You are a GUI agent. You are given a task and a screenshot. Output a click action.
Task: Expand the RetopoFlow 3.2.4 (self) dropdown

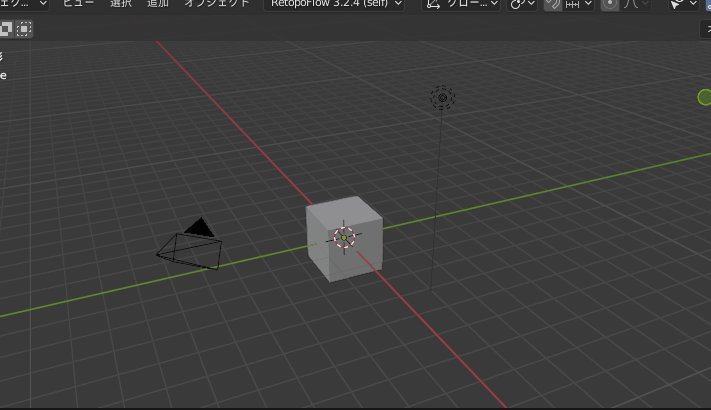pyautogui.click(x=334, y=4)
